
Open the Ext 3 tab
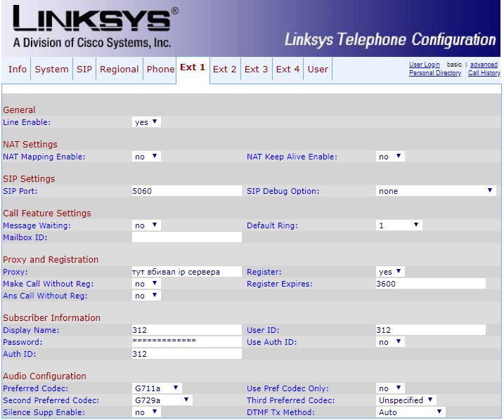pyautogui.click(x=256, y=69)
